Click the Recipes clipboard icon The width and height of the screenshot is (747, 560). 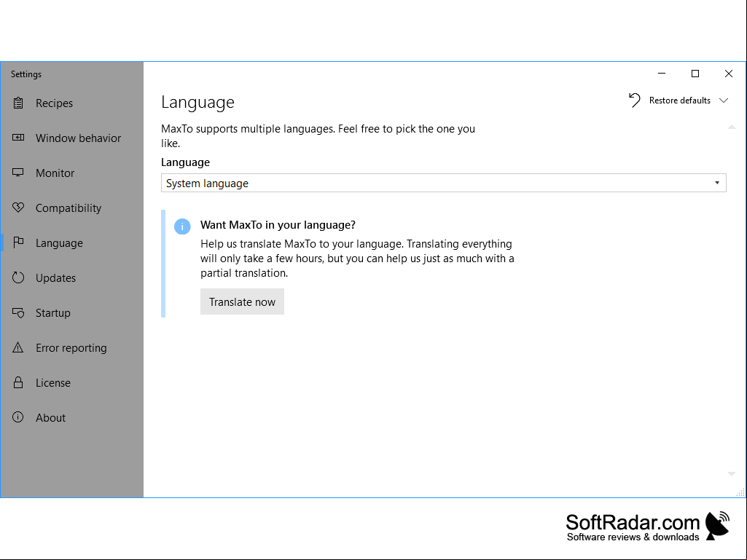pos(18,103)
